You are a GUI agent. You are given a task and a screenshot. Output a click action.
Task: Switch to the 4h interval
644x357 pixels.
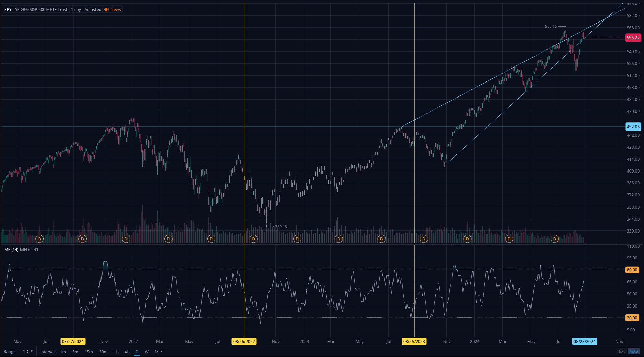click(x=127, y=352)
